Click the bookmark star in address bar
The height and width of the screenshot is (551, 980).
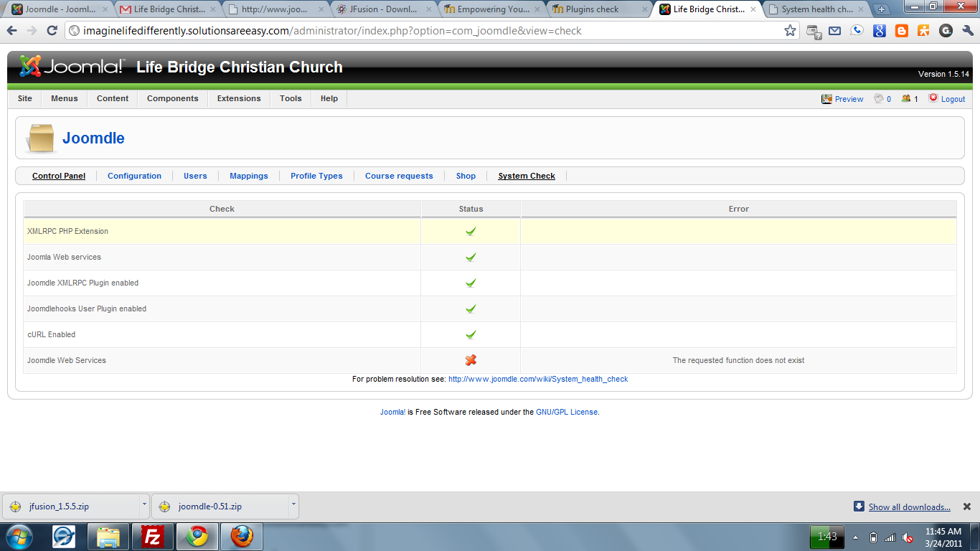(790, 31)
